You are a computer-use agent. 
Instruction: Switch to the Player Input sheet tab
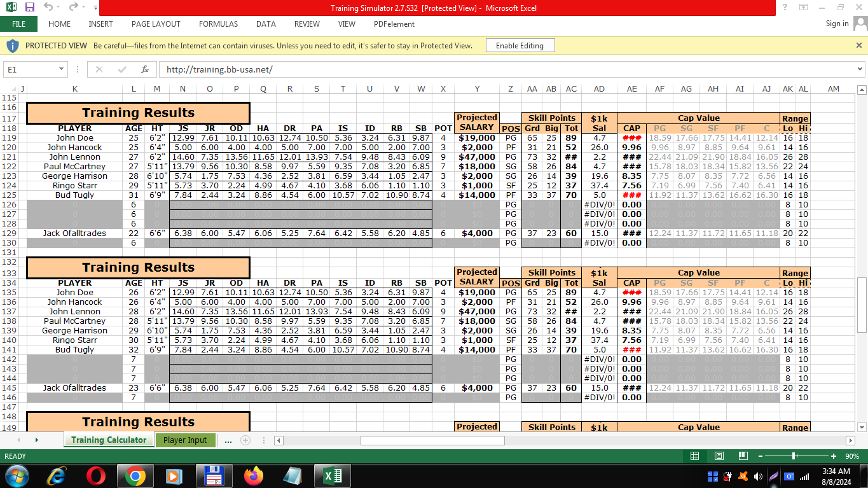pos(185,440)
